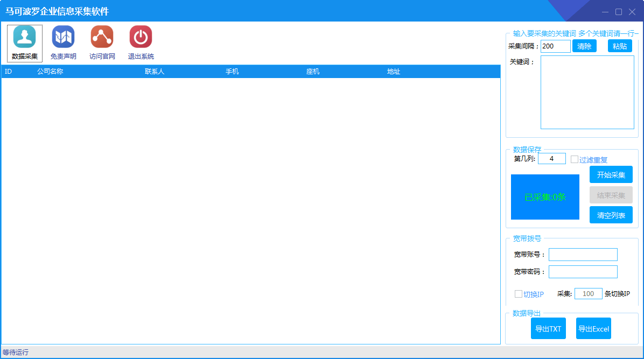Select the 公司名称 column header

point(50,72)
